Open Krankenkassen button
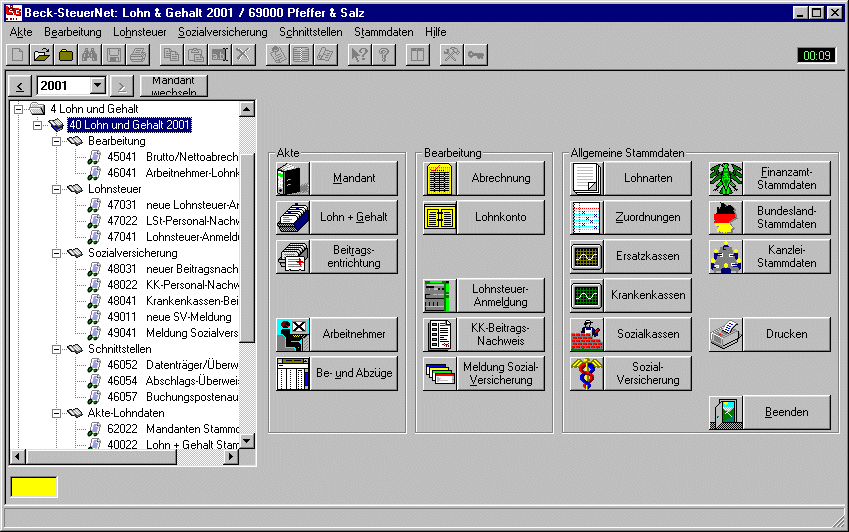The image size is (849, 532). coord(648,295)
